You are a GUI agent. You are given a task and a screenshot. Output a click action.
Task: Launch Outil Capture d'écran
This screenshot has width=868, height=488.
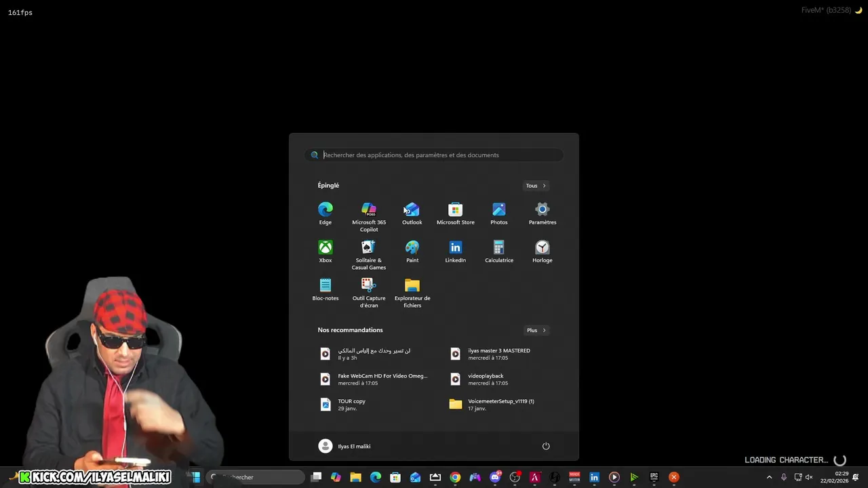pyautogui.click(x=369, y=293)
